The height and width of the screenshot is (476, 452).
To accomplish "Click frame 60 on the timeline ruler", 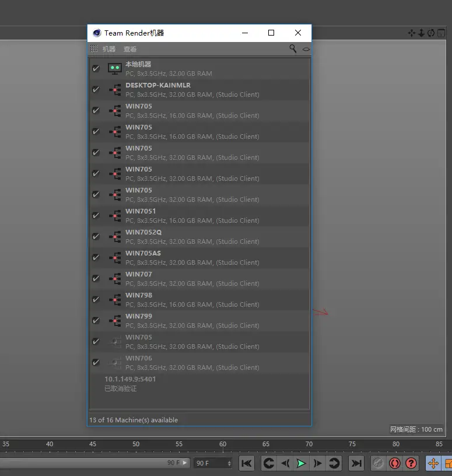I will tap(223, 444).
